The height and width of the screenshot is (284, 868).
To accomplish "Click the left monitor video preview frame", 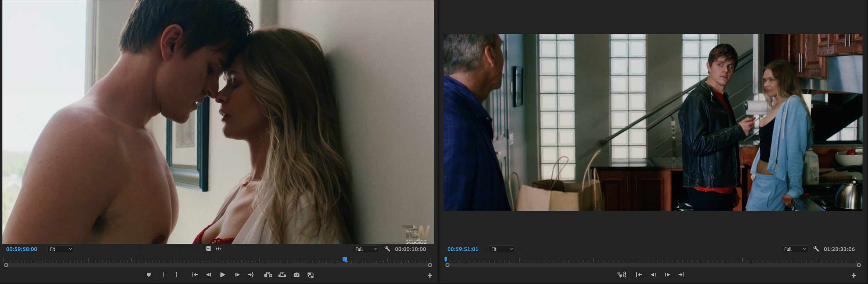I will tap(218, 122).
